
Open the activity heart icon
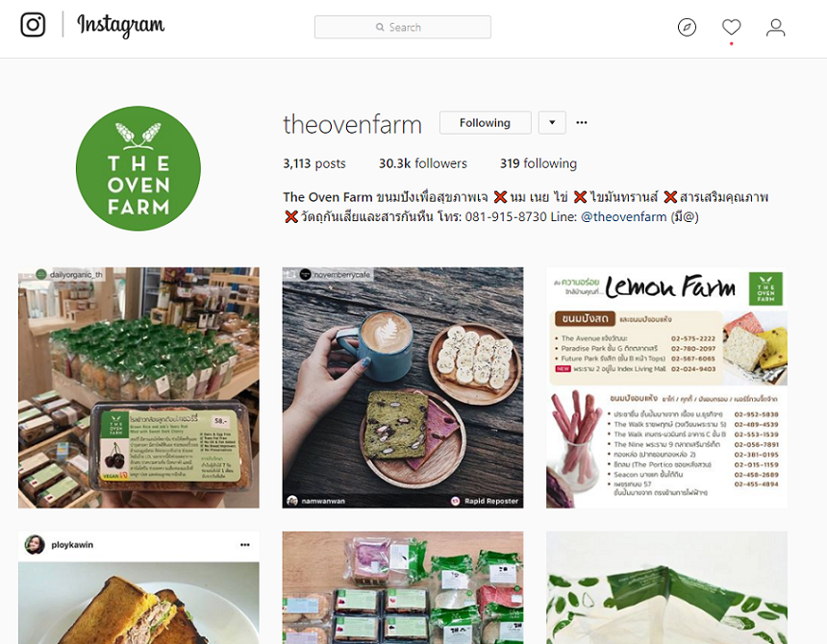point(731,27)
